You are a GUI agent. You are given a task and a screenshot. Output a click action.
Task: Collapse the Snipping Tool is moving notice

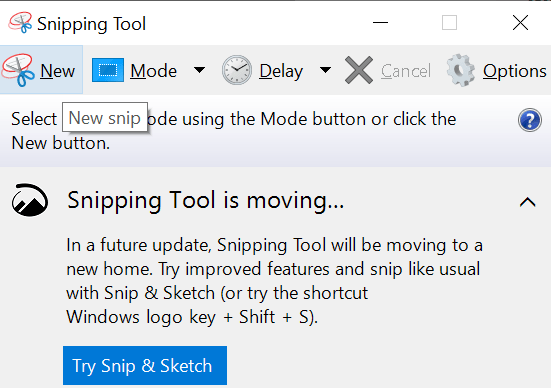[x=527, y=202]
